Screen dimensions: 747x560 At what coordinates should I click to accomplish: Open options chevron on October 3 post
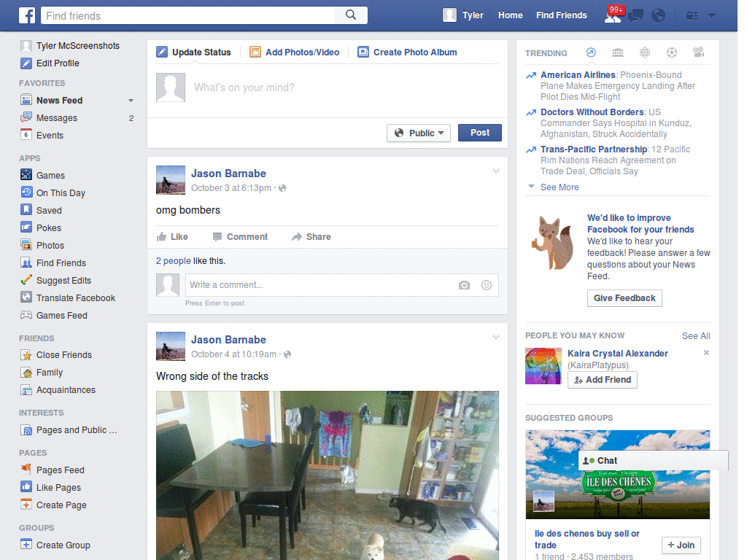pos(496,171)
